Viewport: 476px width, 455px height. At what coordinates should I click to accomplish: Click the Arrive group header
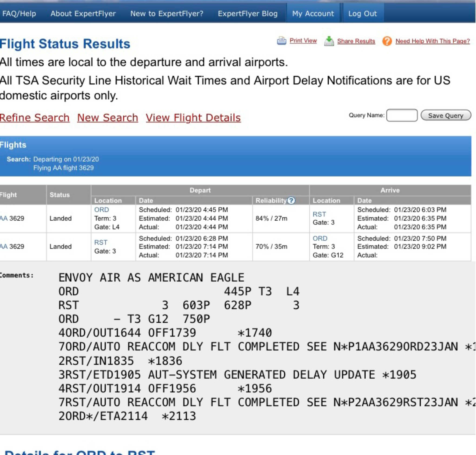[x=390, y=190]
